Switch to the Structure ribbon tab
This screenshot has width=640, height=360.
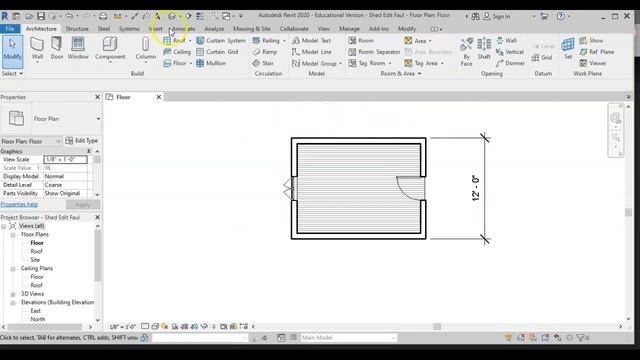[x=77, y=29]
